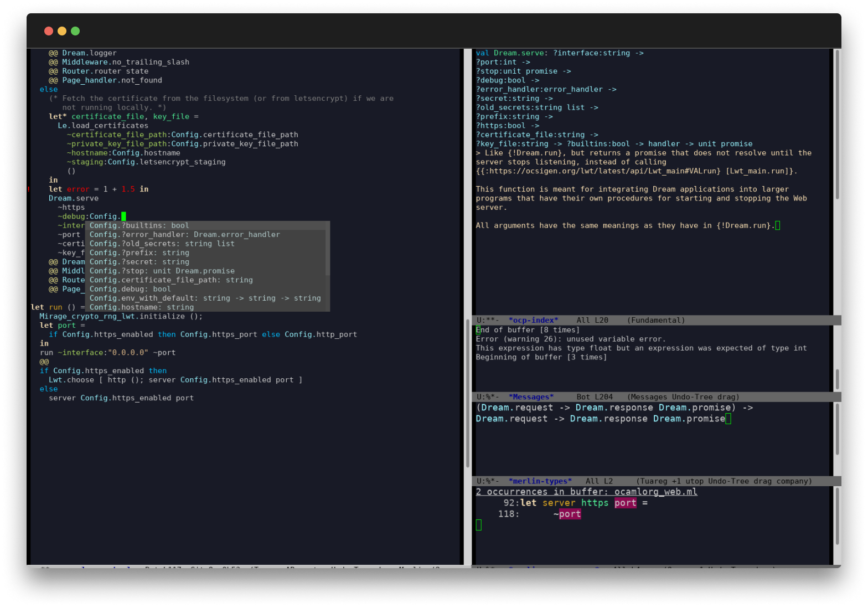Click "@@ Middleware.no_trailing_slash" at top of code
The height and width of the screenshot is (608, 868).
coord(119,62)
